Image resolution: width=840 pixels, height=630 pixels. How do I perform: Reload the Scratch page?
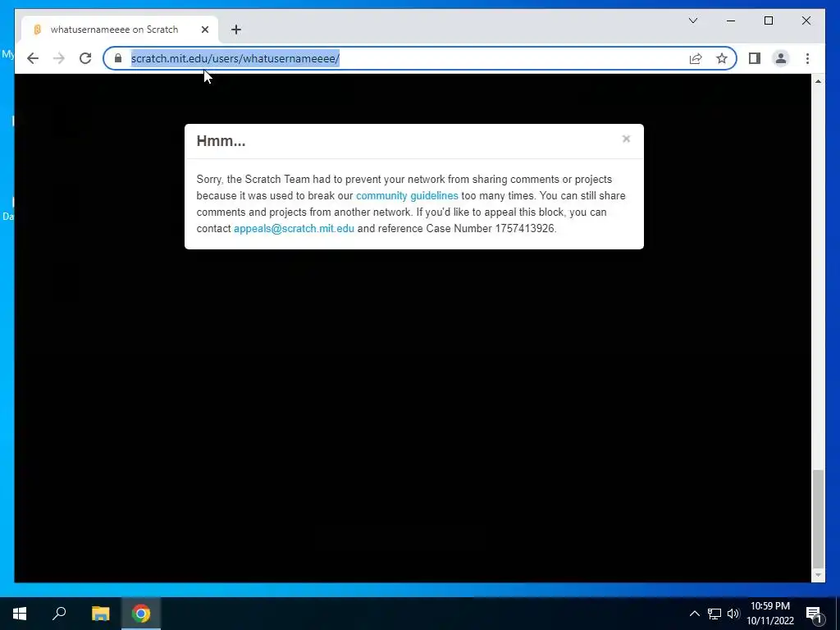(x=85, y=58)
